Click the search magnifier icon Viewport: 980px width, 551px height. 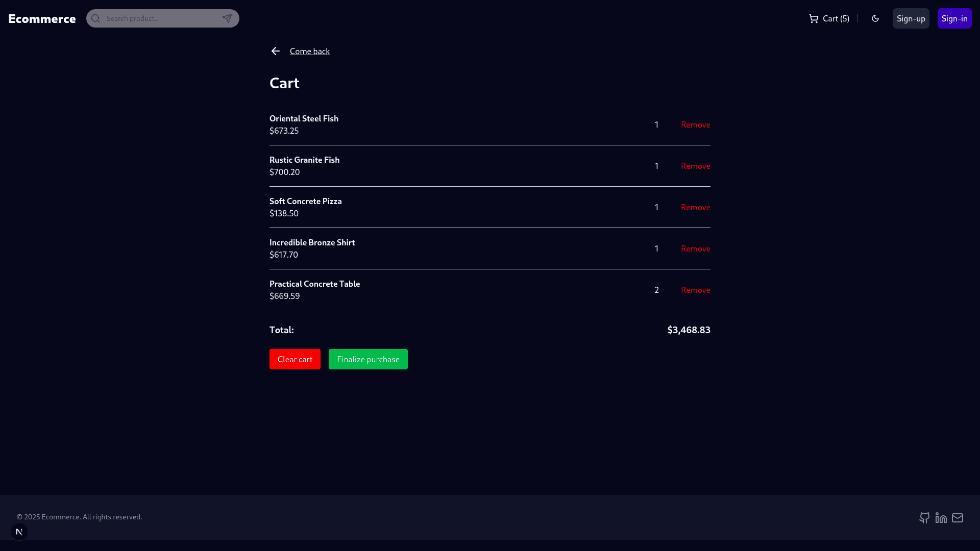tap(95, 18)
